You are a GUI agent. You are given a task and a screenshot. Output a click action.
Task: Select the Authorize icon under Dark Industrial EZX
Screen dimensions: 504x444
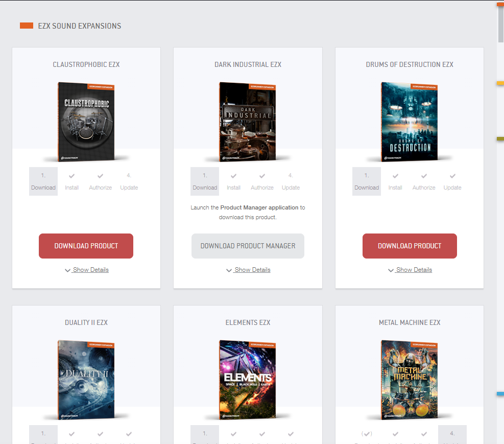[x=262, y=176]
